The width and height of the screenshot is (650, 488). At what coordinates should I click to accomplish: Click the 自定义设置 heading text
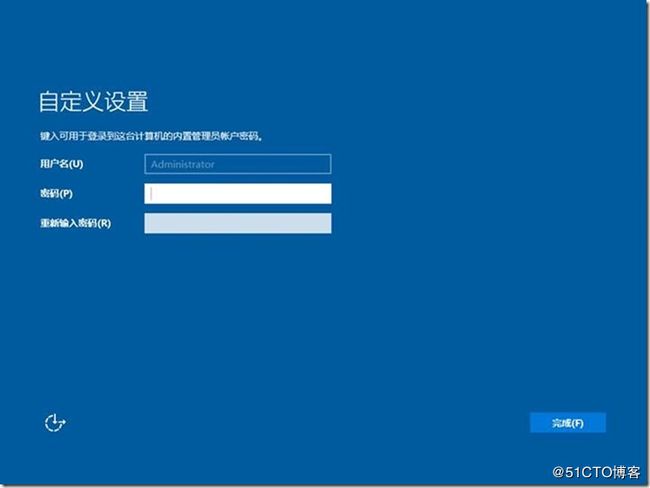coord(94,102)
